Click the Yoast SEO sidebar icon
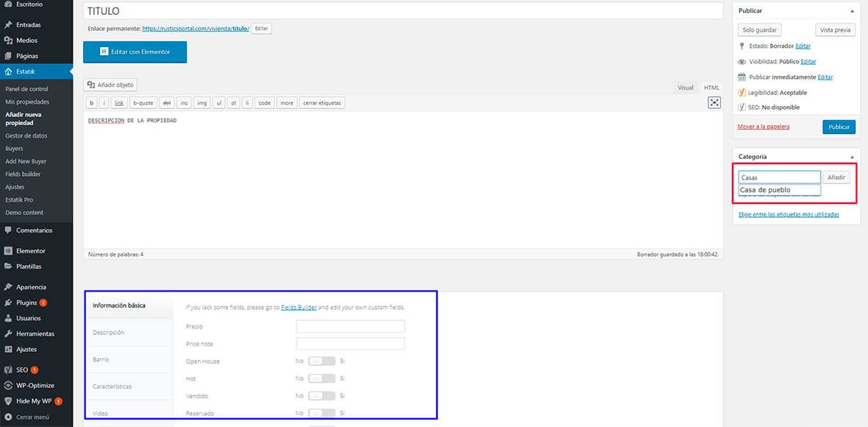Image resolution: width=868 pixels, height=427 pixels. [x=8, y=370]
